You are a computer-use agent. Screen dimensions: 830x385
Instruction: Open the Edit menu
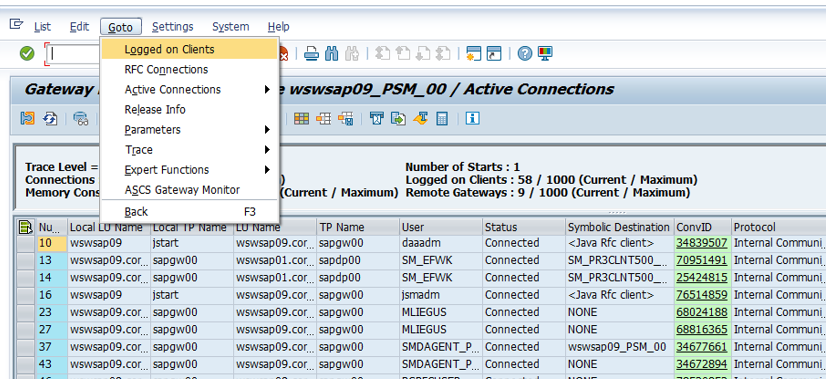pos(79,26)
